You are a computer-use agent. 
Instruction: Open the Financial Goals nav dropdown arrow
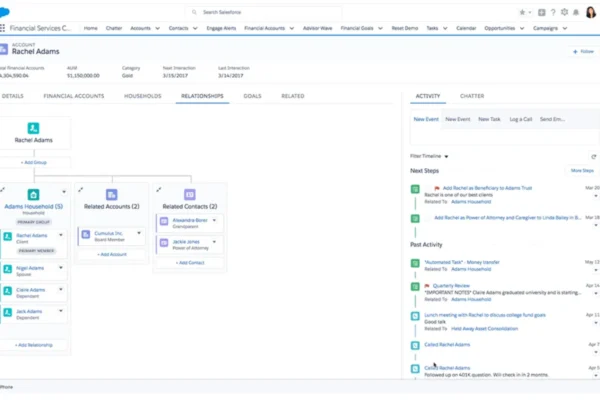pyautogui.click(x=380, y=28)
